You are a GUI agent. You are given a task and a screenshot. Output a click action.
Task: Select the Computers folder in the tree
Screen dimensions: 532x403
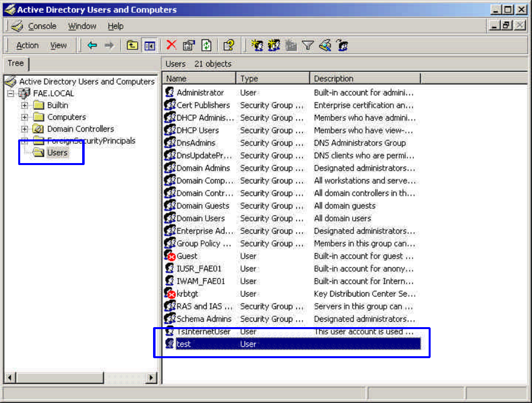tap(66, 117)
